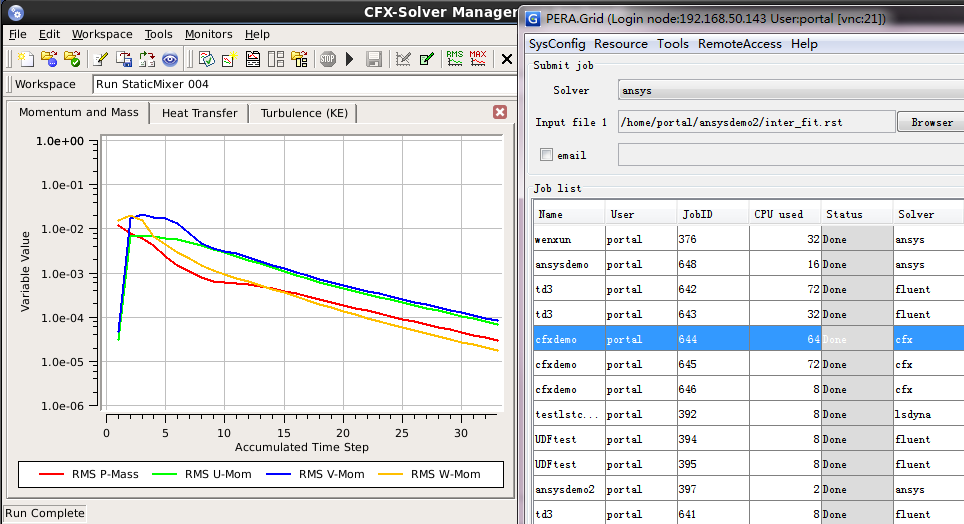Click the Export Results disk icon

(124, 59)
